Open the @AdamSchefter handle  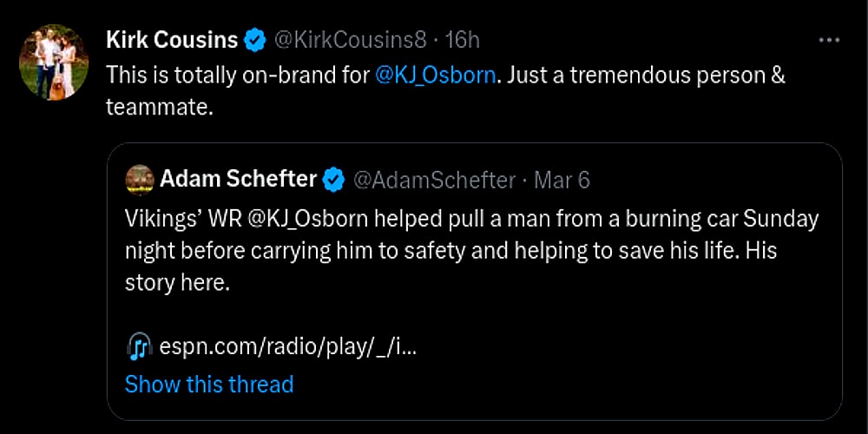click(x=433, y=180)
